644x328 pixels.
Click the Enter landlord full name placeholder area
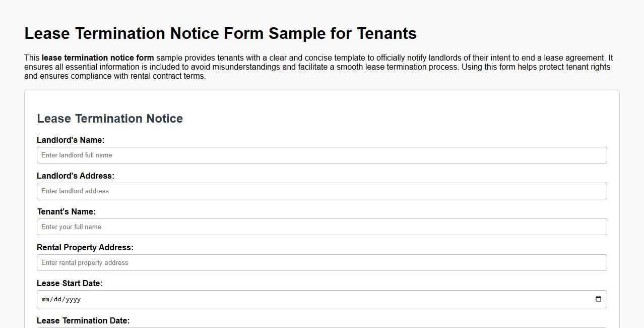click(x=77, y=155)
